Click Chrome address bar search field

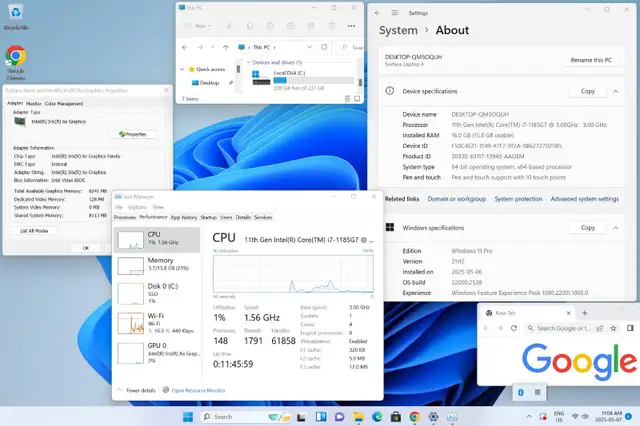pos(564,328)
